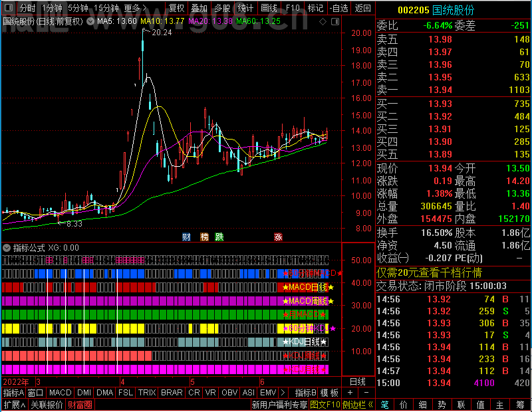Select the TRIX indicator

(x=147, y=393)
